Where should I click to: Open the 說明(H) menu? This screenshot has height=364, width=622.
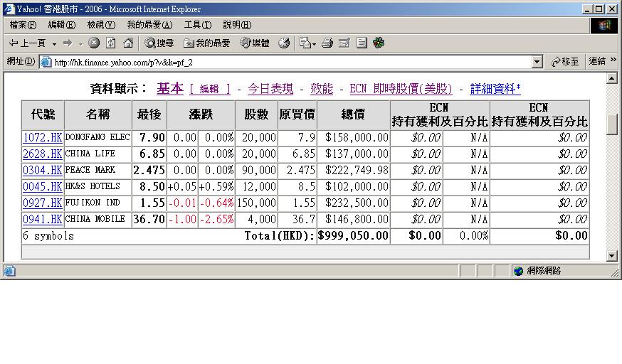[x=237, y=25]
